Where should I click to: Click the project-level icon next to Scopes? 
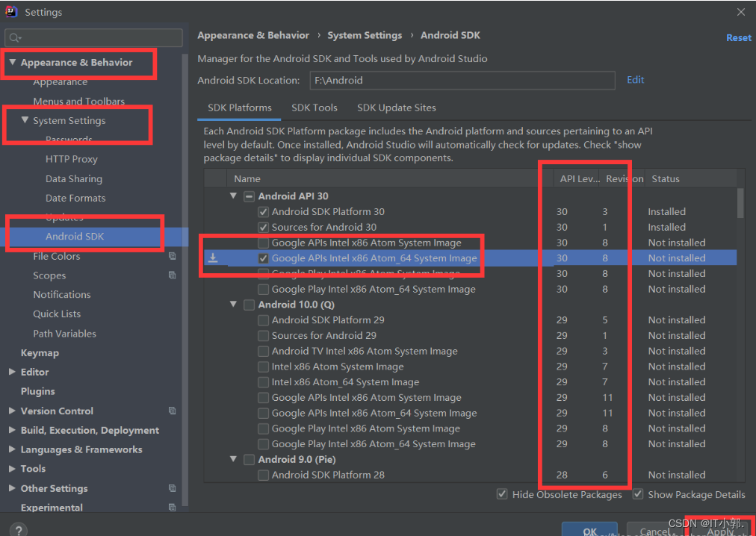tap(173, 275)
